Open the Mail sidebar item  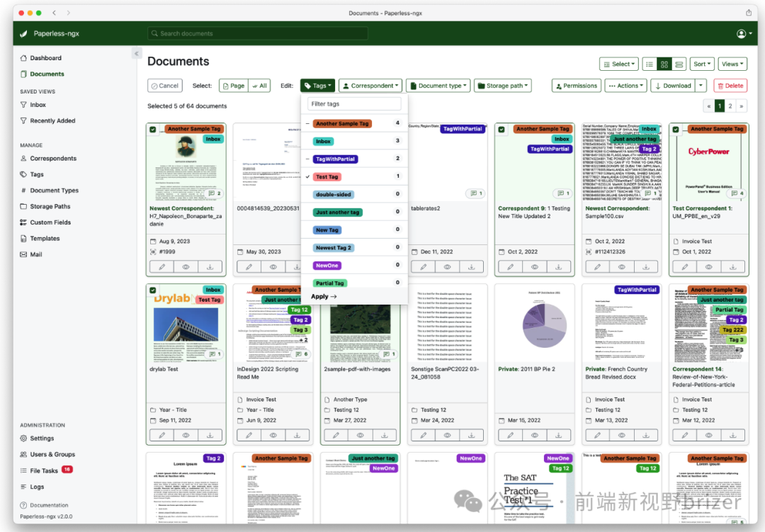[36, 254]
